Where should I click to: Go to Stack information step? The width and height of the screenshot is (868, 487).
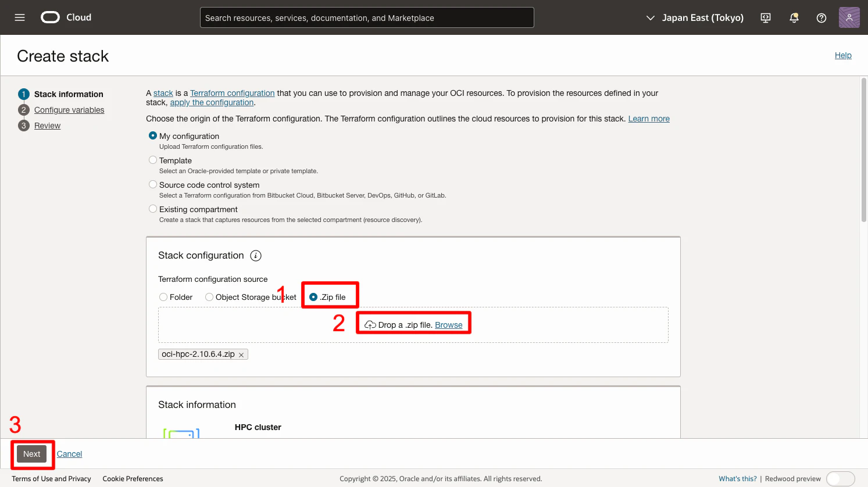pyautogui.click(x=69, y=94)
